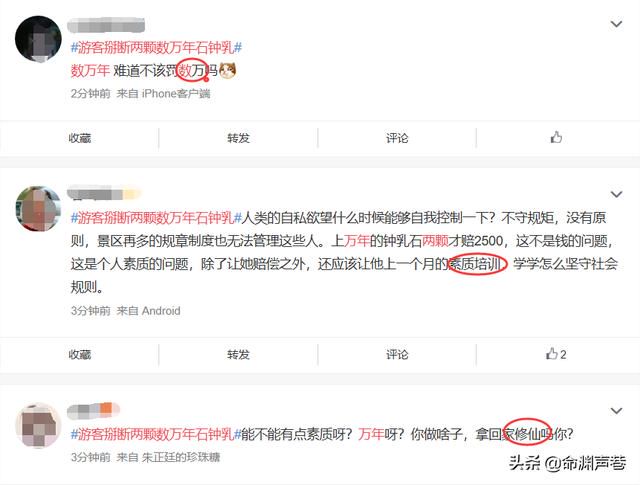Click 评论 under the second post

click(x=397, y=354)
